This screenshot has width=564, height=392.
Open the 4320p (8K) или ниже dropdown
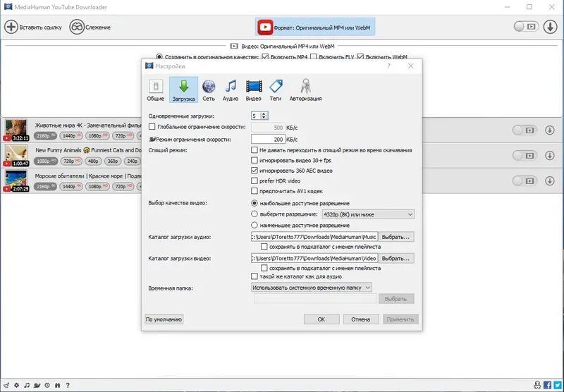point(368,214)
